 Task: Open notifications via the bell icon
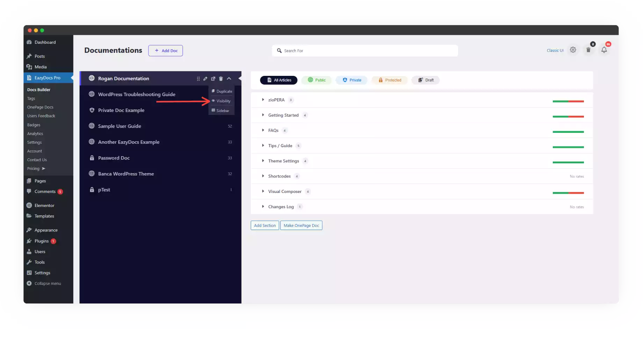[x=604, y=50]
